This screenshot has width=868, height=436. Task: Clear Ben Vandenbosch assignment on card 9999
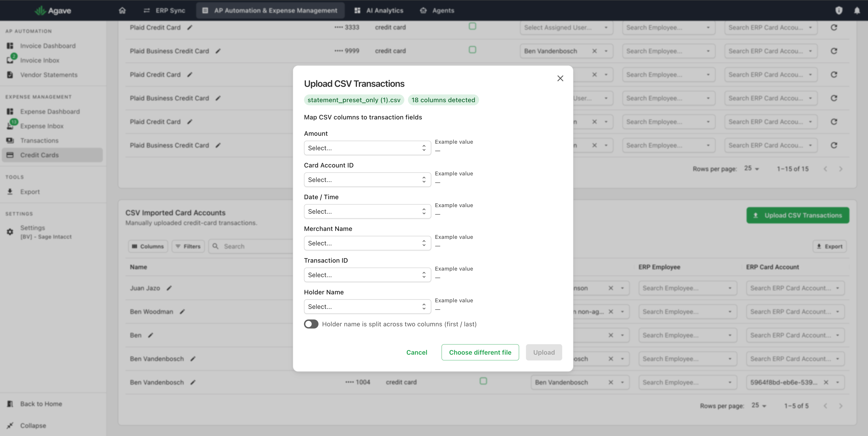coord(594,51)
